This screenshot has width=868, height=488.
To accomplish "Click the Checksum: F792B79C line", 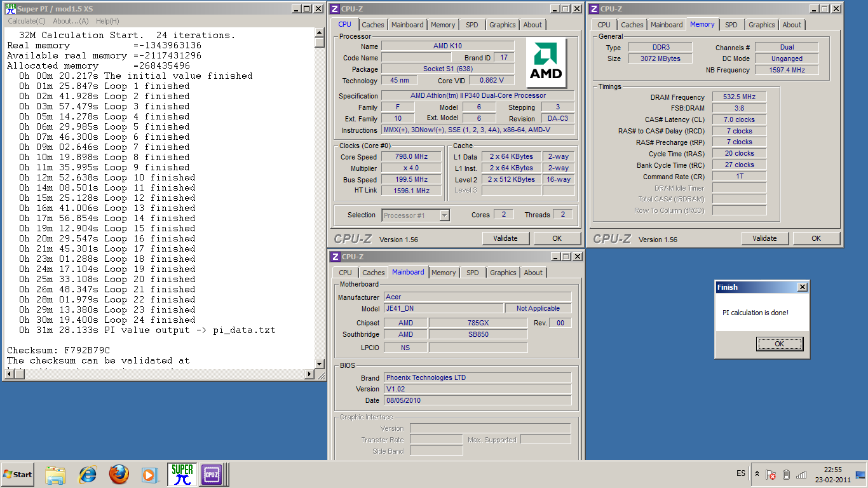I will tap(58, 350).
